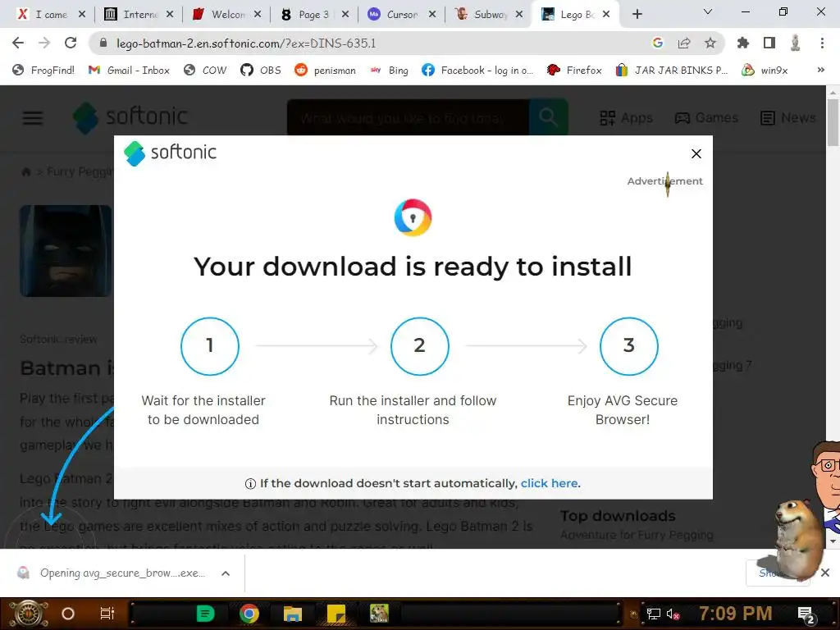Open the win9x bookmark
Screen dimensions: 840x630
tap(765, 71)
